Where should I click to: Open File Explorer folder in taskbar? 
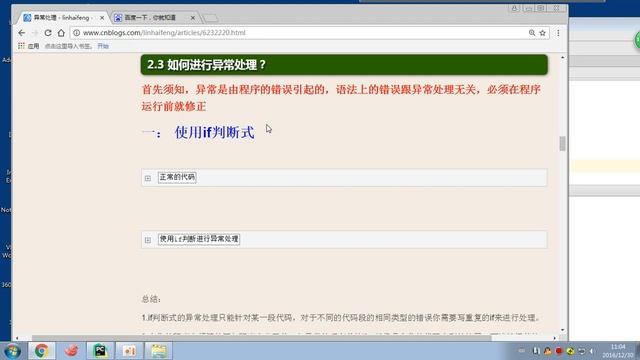pos(159,351)
